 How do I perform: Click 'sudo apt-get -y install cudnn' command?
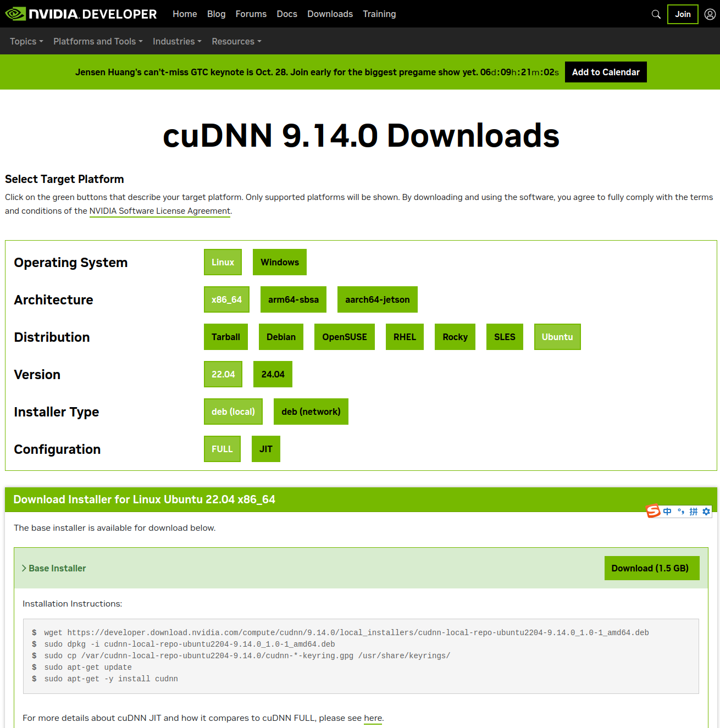click(x=111, y=679)
